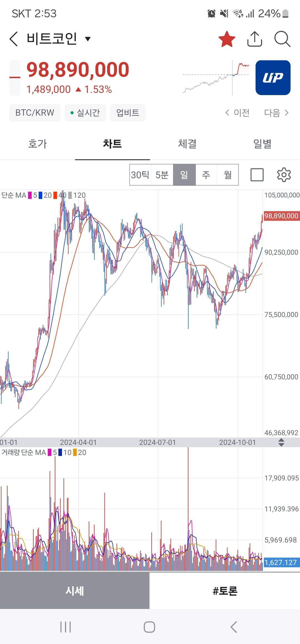Select the 5분 chart interval
The image size is (300, 644).
[162, 175]
